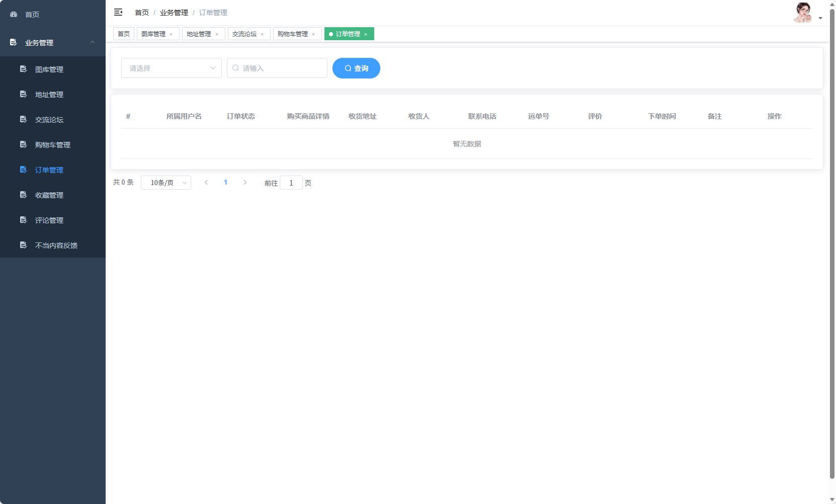836x504 pixels.
Task: Select the 图库管理 sidebar icon
Action: click(x=23, y=69)
